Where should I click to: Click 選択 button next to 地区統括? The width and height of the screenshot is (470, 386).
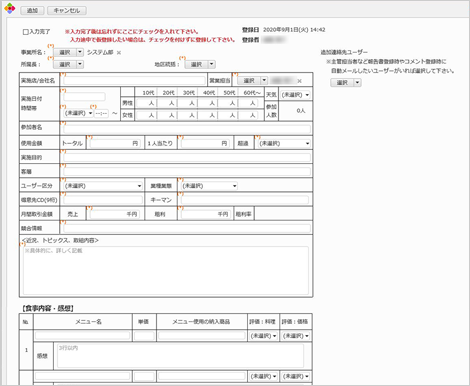pos(196,64)
